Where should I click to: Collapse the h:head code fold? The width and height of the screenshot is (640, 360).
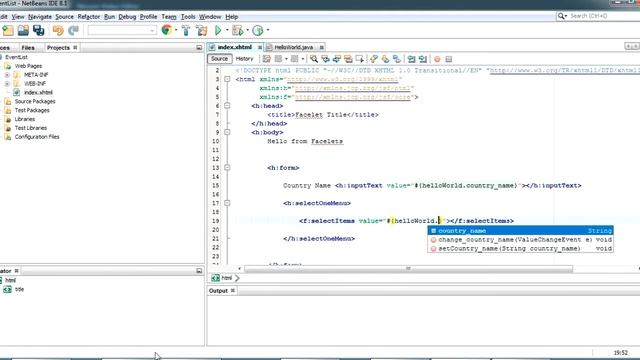tap(227, 106)
